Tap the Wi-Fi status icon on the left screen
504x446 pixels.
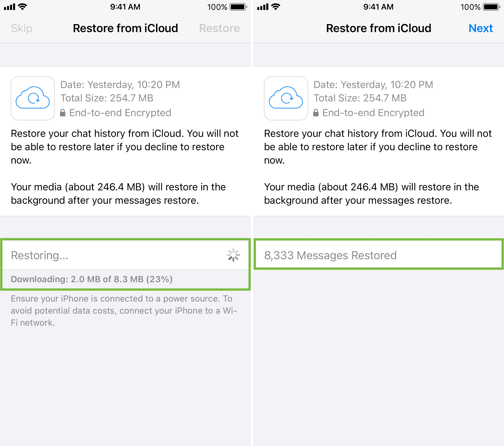point(23,7)
